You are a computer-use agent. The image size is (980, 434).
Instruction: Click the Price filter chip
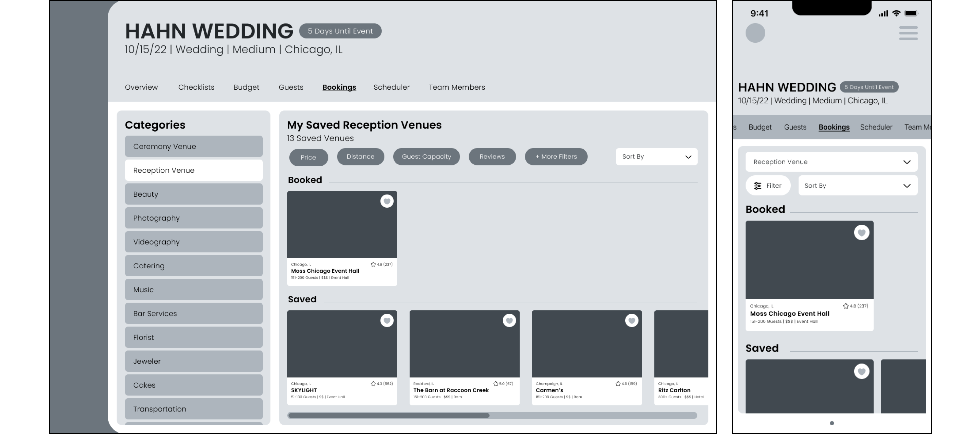309,158
